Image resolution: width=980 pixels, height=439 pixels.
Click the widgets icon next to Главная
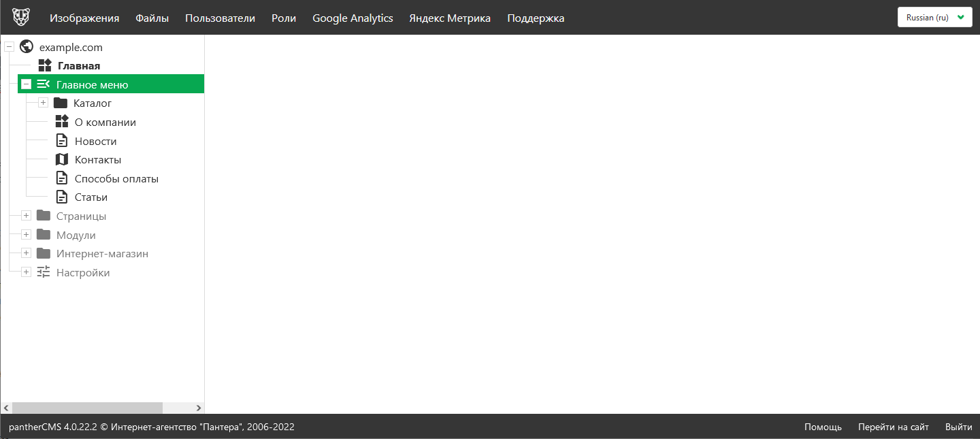[45, 66]
